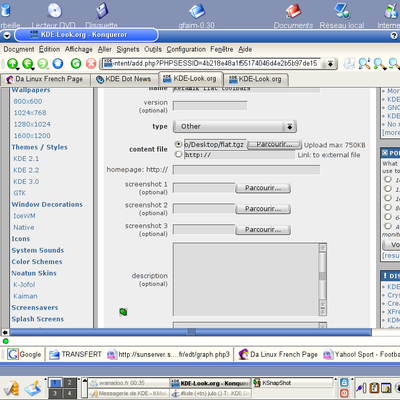Click the green status indicator in status bar
Image resolution: width=400 pixels, height=400 pixels.
6,341
